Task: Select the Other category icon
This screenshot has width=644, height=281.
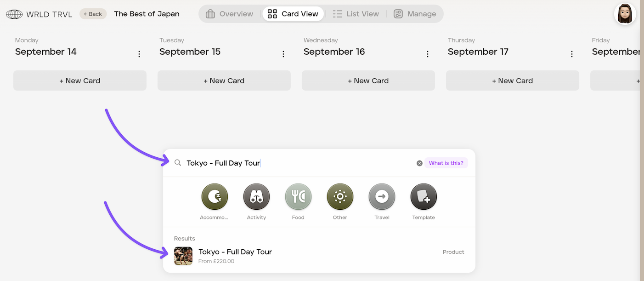Action: (x=340, y=197)
